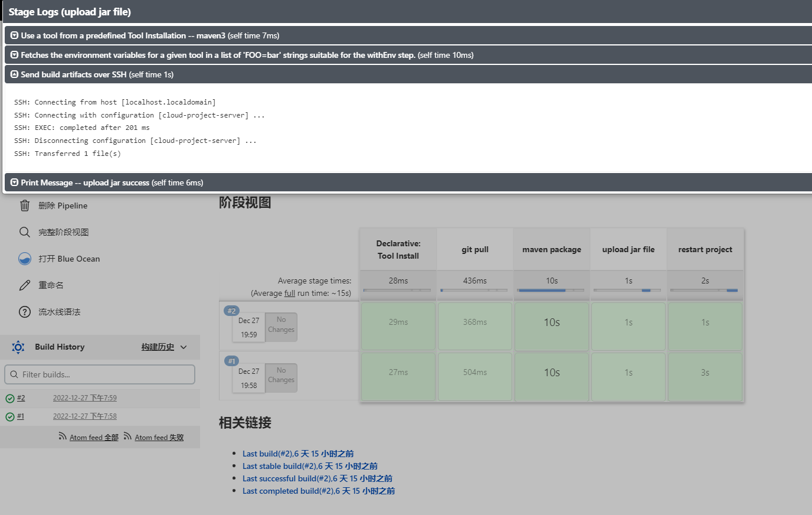Select the maven package stage header
Image resolution: width=812 pixels, height=515 pixels.
(552, 249)
